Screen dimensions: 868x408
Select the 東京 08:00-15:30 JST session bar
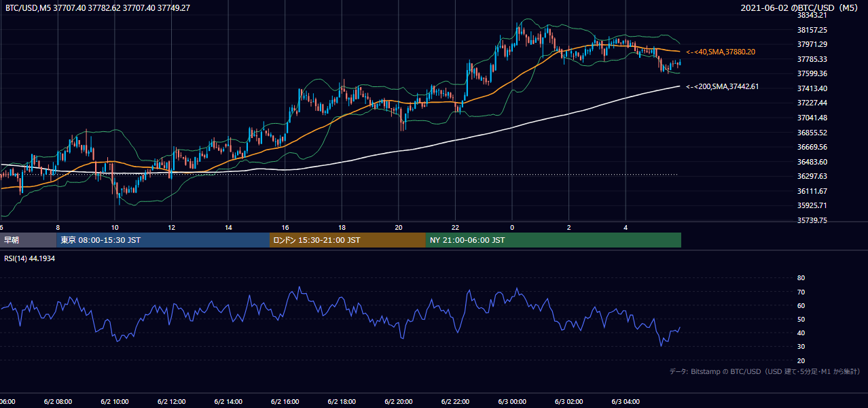(x=163, y=240)
